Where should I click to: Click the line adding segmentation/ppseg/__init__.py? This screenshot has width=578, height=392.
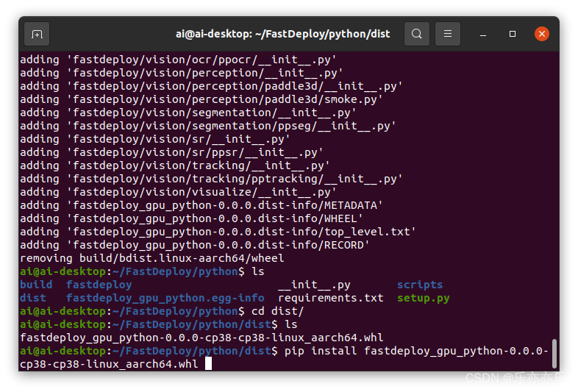pyautogui.click(x=208, y=126)
